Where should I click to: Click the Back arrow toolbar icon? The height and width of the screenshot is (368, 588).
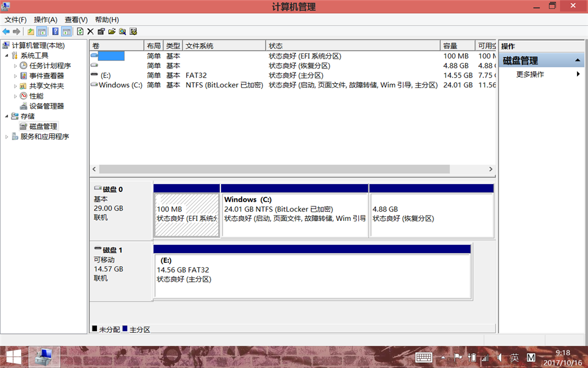[x=6, y=32]
